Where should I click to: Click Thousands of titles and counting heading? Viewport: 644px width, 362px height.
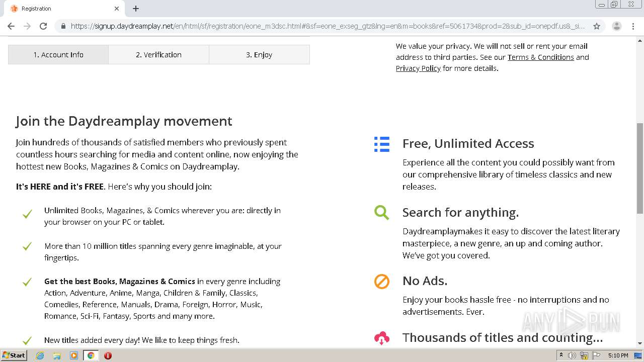click(502, 337)
